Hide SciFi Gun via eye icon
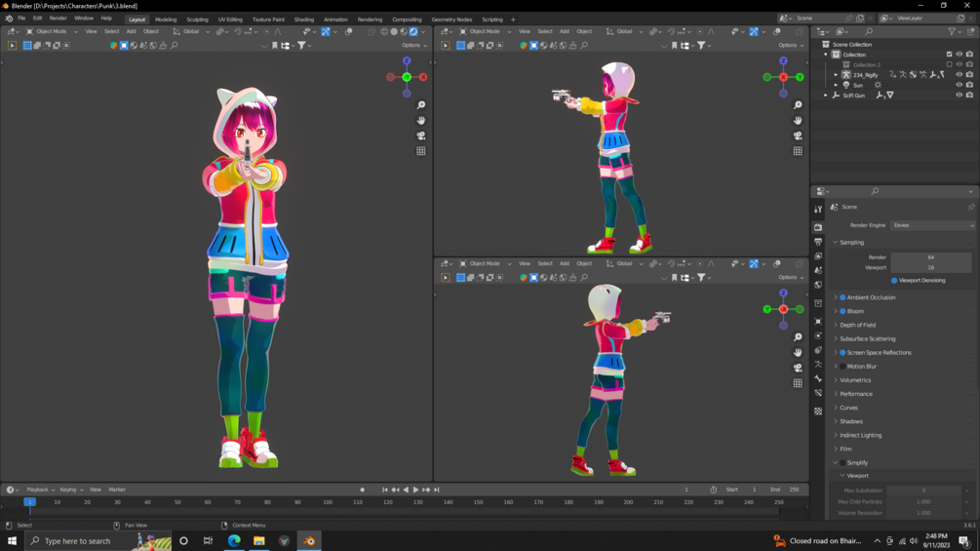 click(x=960, y=95)
